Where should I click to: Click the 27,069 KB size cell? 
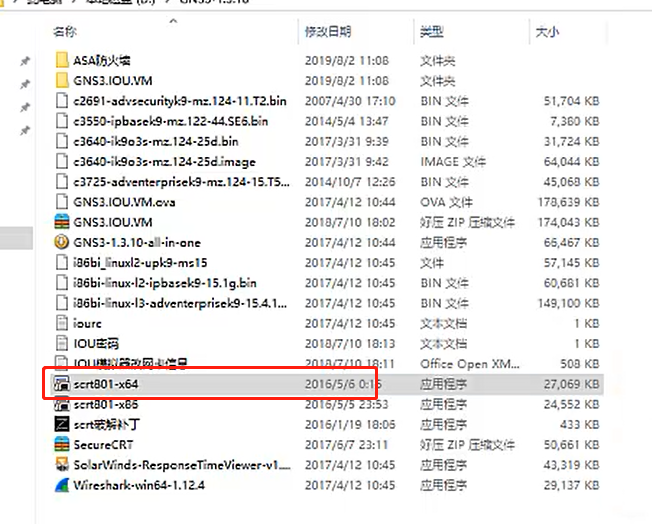click(x=571, y=385)
